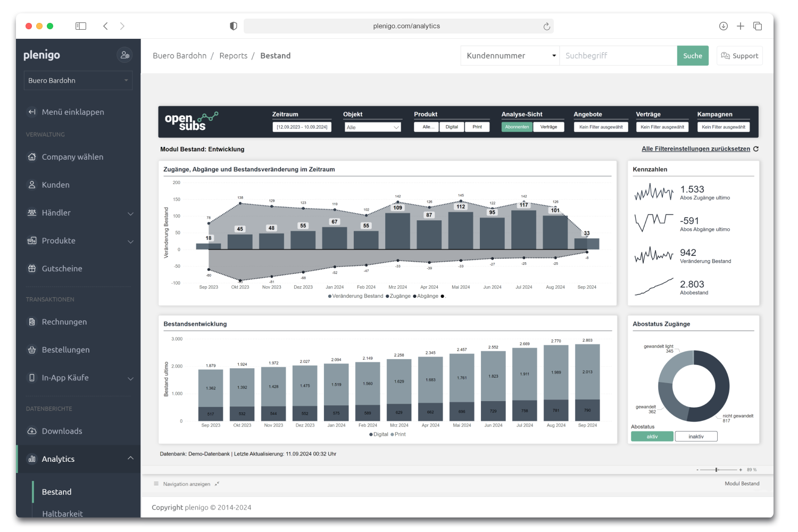Click the Downloads cloud icon
Viewport: 798px width, 532px height.
[32, 431]
